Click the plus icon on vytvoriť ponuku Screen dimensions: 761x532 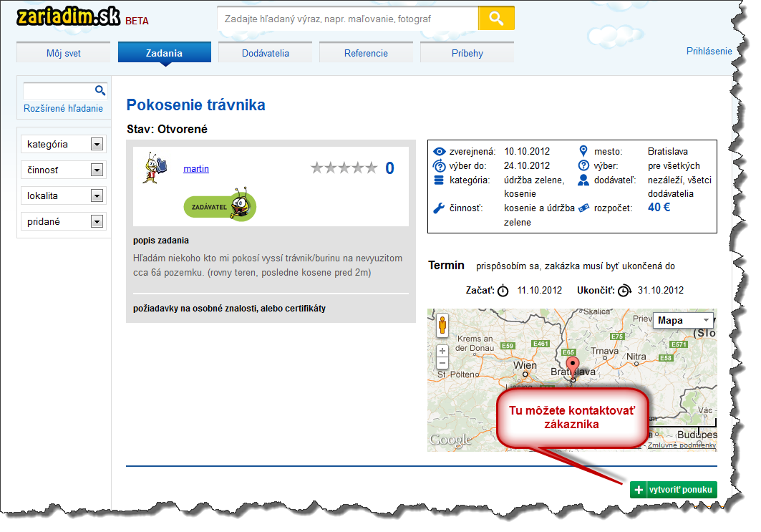pyautogui.click(x=639, y=490)
